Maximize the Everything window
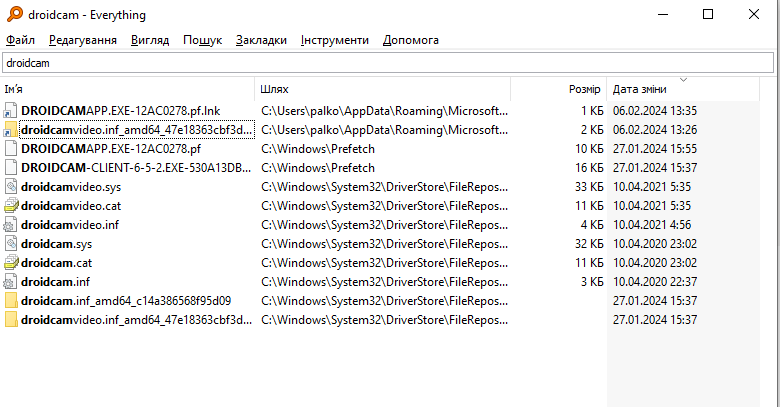The image size is (780, 407). [x=708, y=14]
